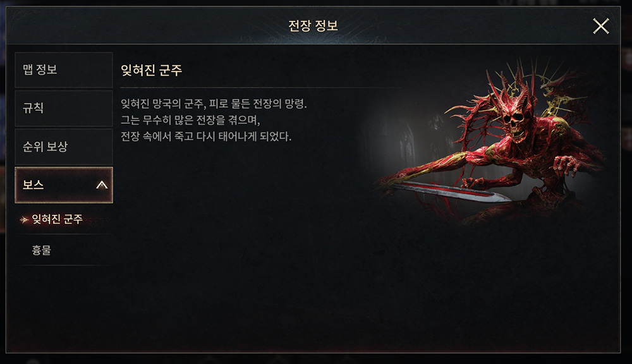632x364 pixels.
Task: Switch to the 규칙 tab
Action: [64, 108]
